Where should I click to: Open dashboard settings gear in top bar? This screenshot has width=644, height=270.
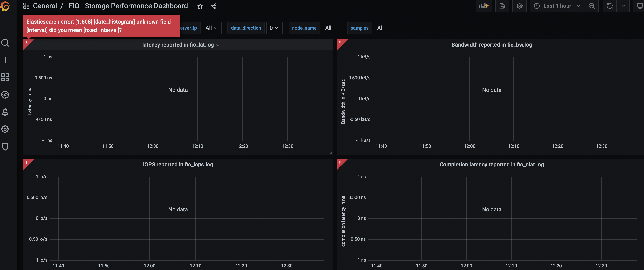[x=519, y=6]
